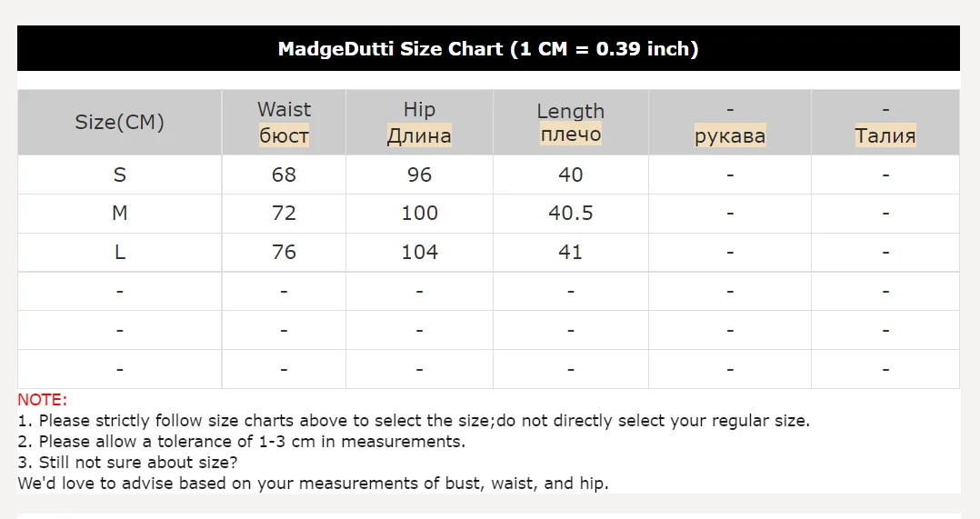Click the size S row label
The image size is (980, 519).
(x=119, y=175)
